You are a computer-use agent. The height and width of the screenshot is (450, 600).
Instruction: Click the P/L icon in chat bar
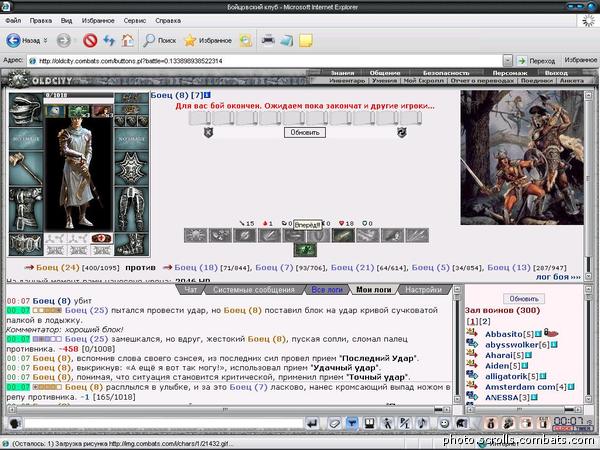click(x=404, y=423)
